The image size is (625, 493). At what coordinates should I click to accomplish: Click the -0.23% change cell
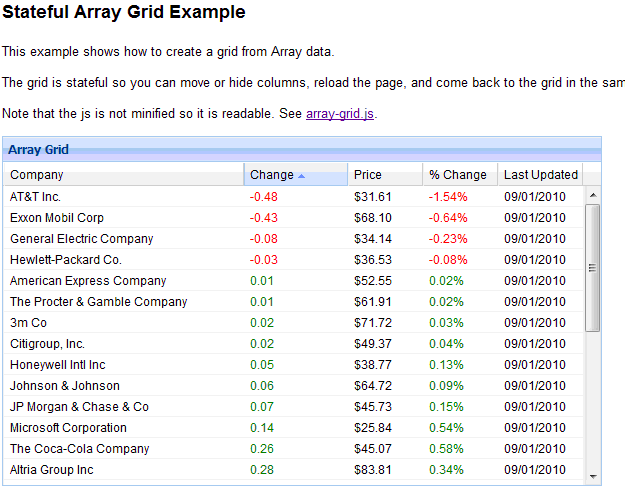click(x=448, y=239)
